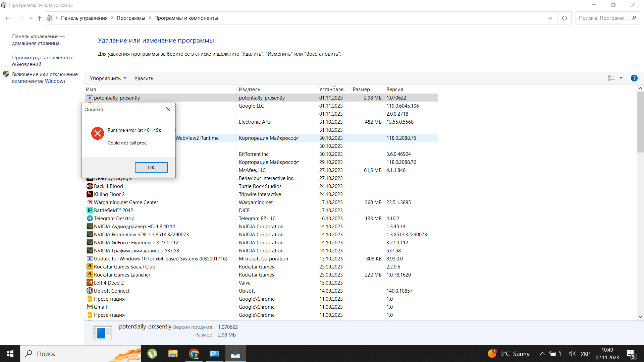Open the Chrome icon in taskbar
Viewport: 644px width, 362px height.
[x=194, y=354]
